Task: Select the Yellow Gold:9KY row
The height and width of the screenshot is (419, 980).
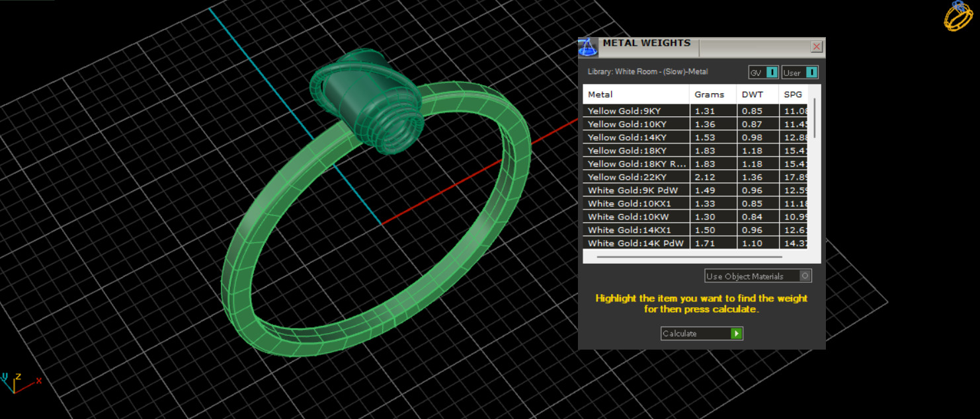Action: [696, 111]
